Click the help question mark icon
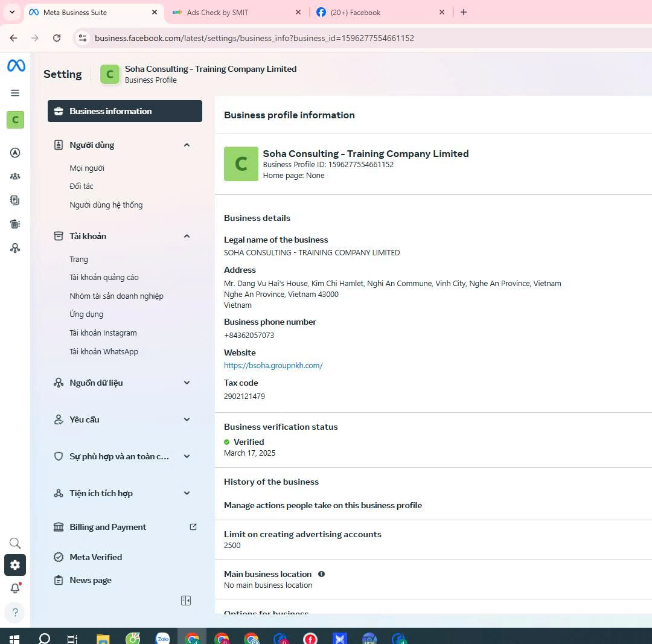 pos(15,613)
